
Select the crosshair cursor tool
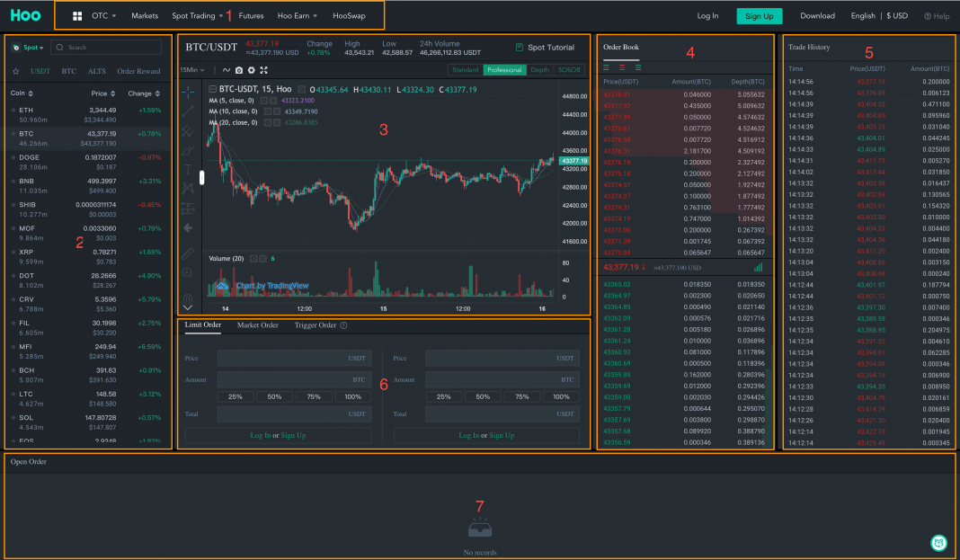coord(188,92)
